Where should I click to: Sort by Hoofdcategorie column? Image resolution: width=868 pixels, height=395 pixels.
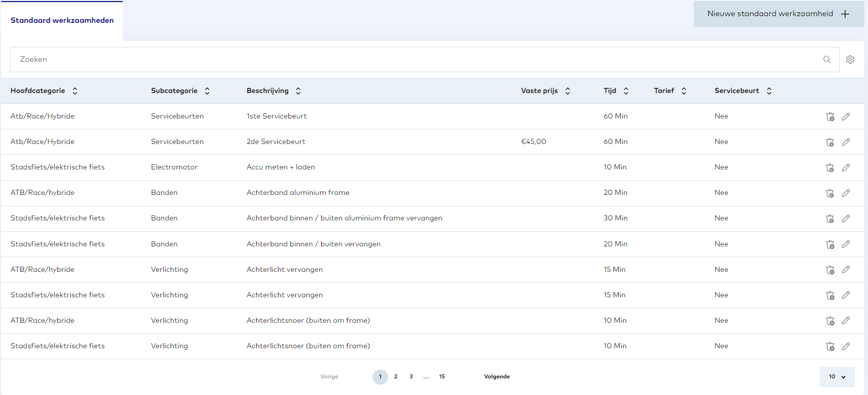pos(75,91)
